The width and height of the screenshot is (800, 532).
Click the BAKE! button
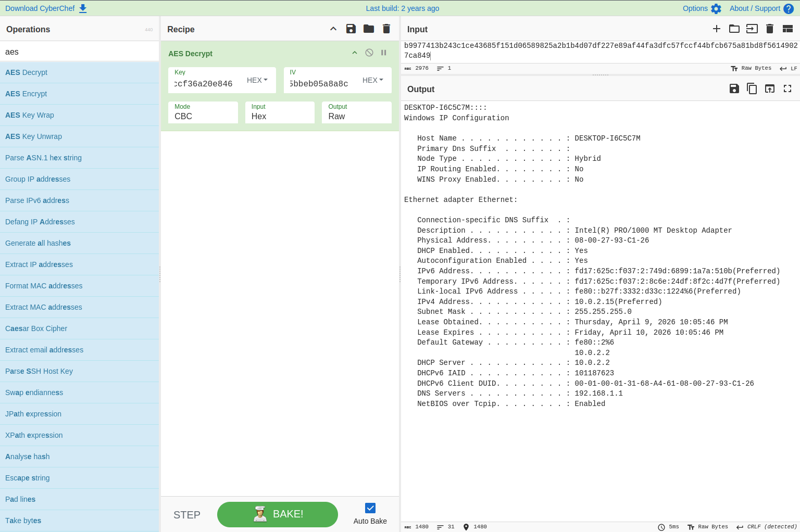(x=278, y=514)
